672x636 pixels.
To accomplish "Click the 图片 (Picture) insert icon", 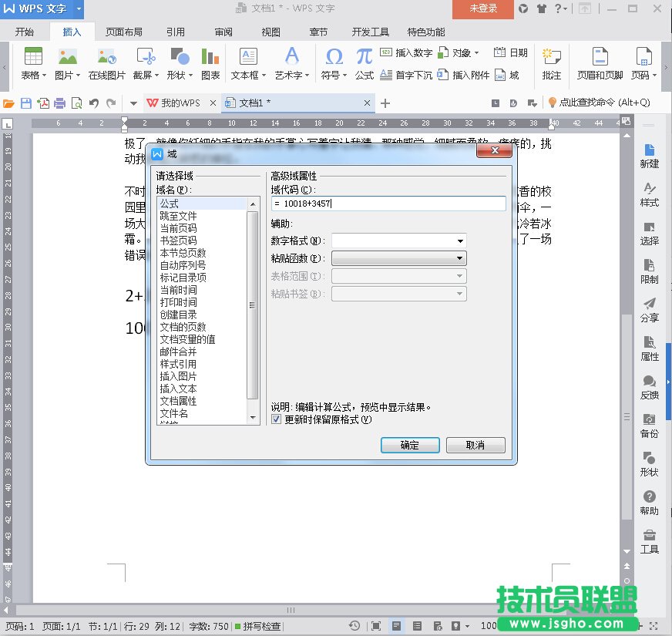I will coord(68,57).
